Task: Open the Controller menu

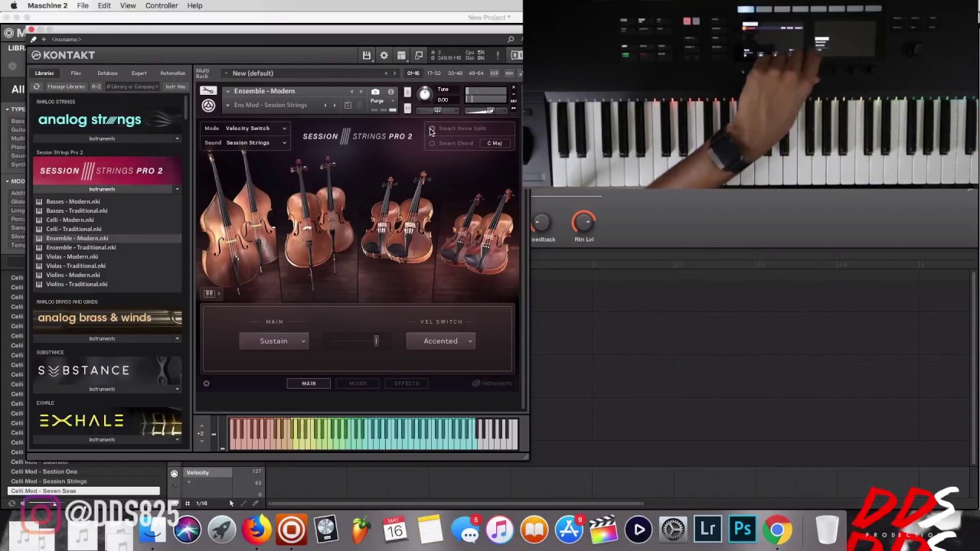Action: point(162,5)
